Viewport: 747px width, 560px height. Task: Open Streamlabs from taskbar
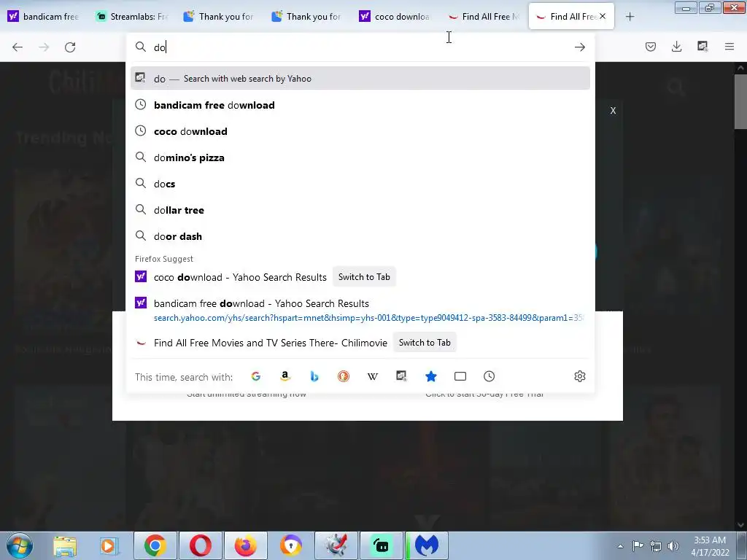[x=381, y=545]
